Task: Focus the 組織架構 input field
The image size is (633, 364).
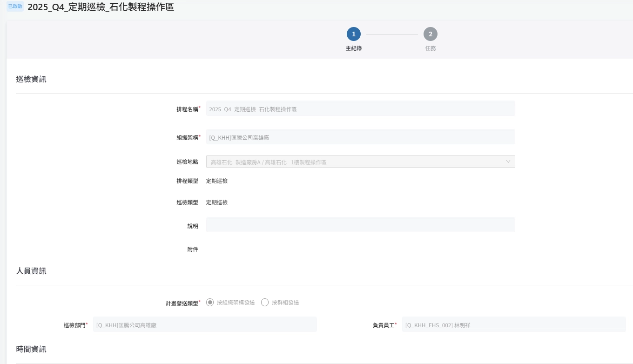Action: [360, 137]
